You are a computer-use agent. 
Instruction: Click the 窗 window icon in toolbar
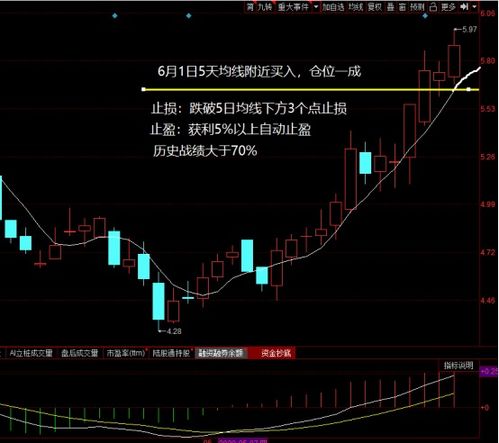pos(402,7)
